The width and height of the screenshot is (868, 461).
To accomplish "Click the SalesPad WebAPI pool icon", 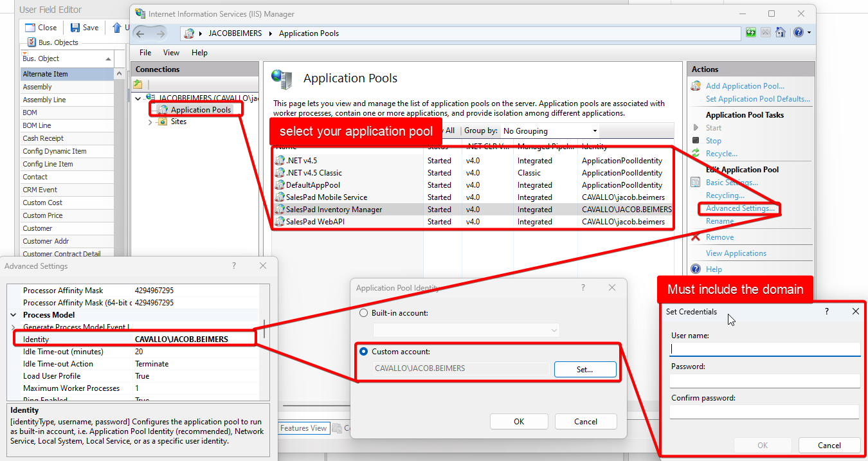I will pyautogui.click(x=280, y=222).
